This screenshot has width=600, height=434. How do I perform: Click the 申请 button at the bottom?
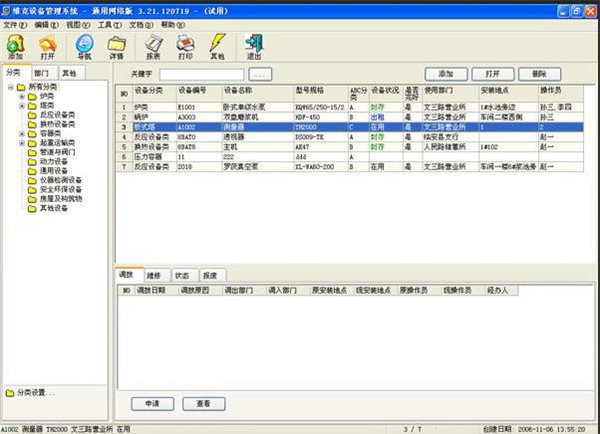(152, 404)
